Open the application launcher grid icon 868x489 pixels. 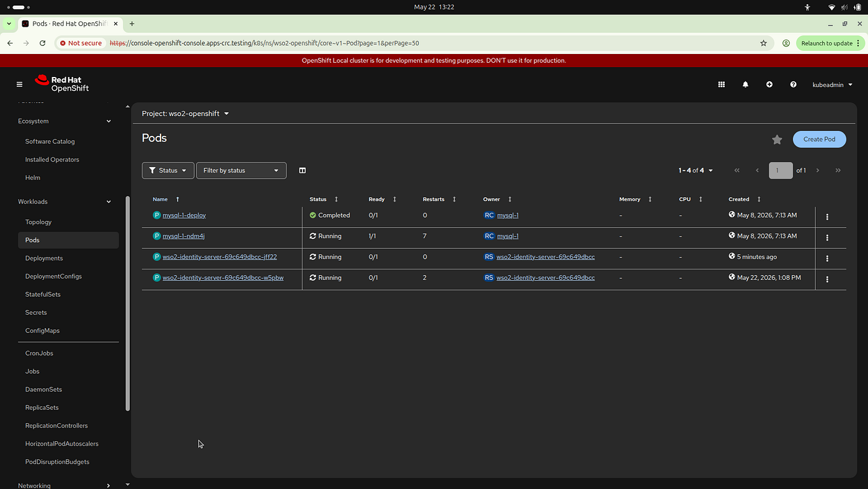(721, 84)
